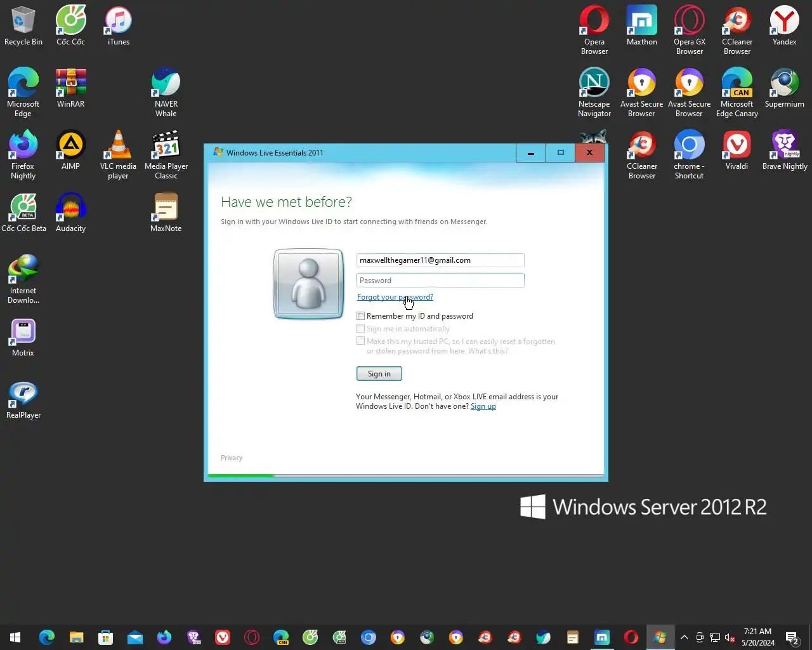Launch Internet Download Manager desktop icon
This screenshot has height=650, width=812.
click(x=23, y=279)
